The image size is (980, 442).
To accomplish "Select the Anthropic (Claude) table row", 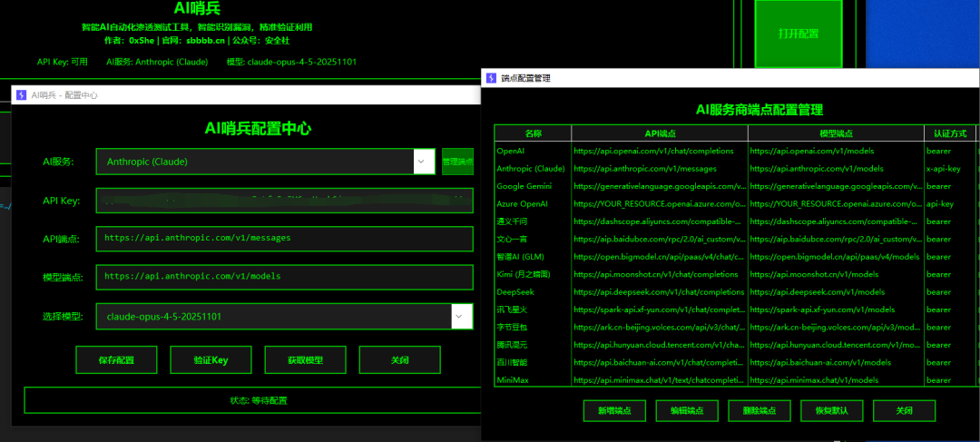I will coord(735,168).
